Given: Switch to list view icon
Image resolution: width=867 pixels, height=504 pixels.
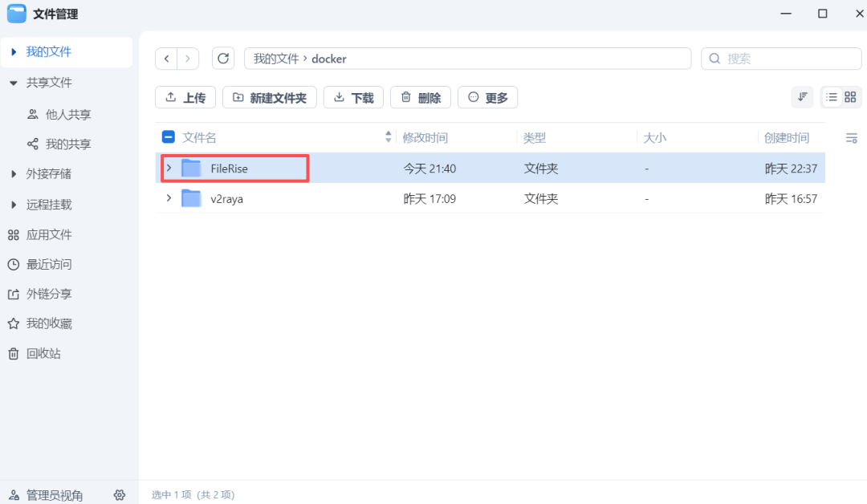Looking at the screenshot, I should pos(832,97).
